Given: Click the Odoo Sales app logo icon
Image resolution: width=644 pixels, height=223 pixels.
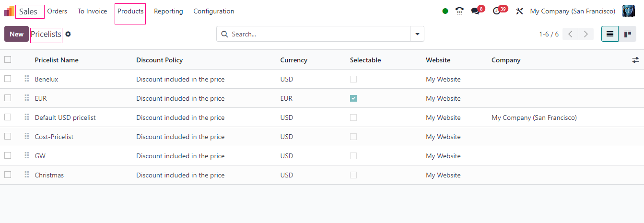Looking at the screenshot, I should (x=9, y=11).
